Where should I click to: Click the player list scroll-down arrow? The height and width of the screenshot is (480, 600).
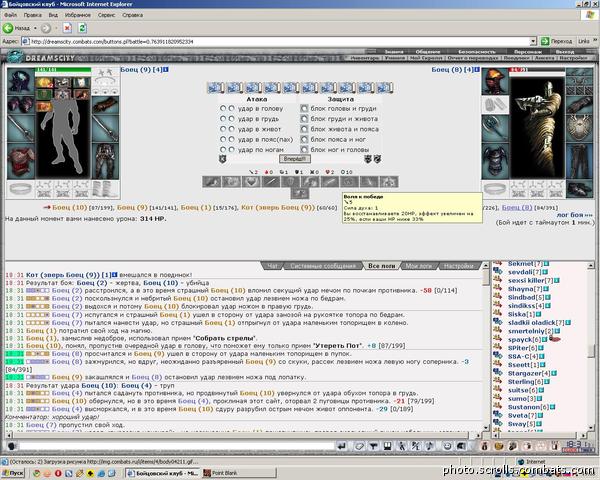[x=590, y=428]
